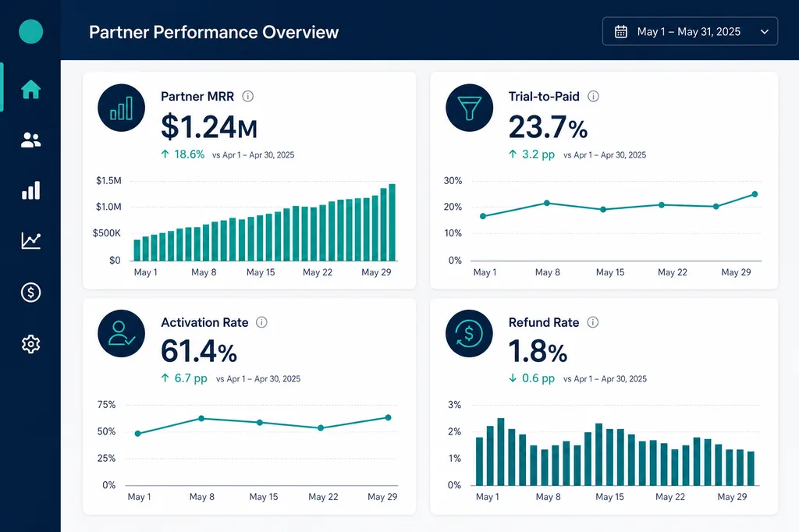799x532 pixels.
Task: Click the $500K axis label in MRR chart
Action: 106,233
